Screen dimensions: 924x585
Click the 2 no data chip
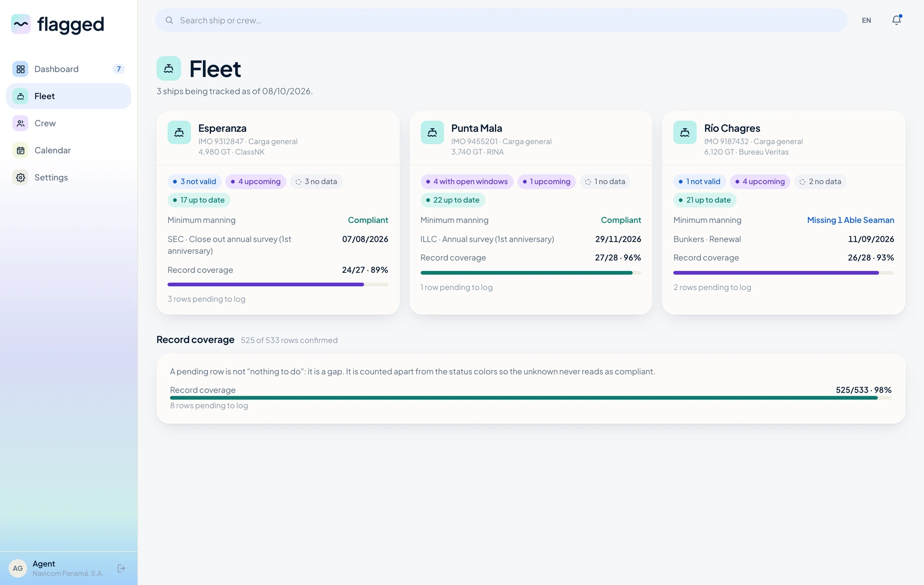pyautogui.click(x=821, y=181)
